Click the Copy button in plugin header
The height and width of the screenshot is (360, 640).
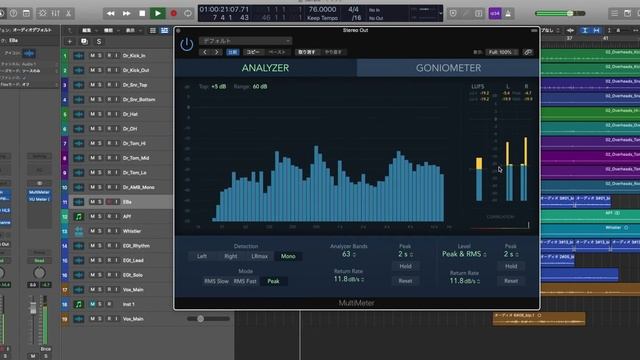253,52
